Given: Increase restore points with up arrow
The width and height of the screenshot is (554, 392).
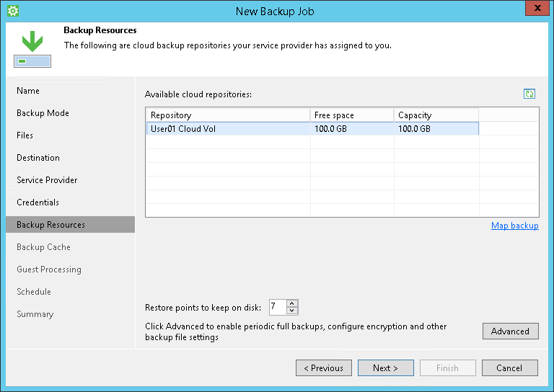Looking at the screenshot, I should point(292,303).
